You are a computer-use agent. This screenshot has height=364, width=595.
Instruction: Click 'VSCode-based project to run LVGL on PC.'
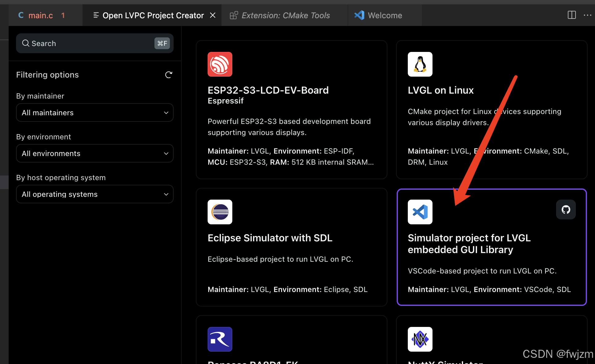[x=482, y=271]
